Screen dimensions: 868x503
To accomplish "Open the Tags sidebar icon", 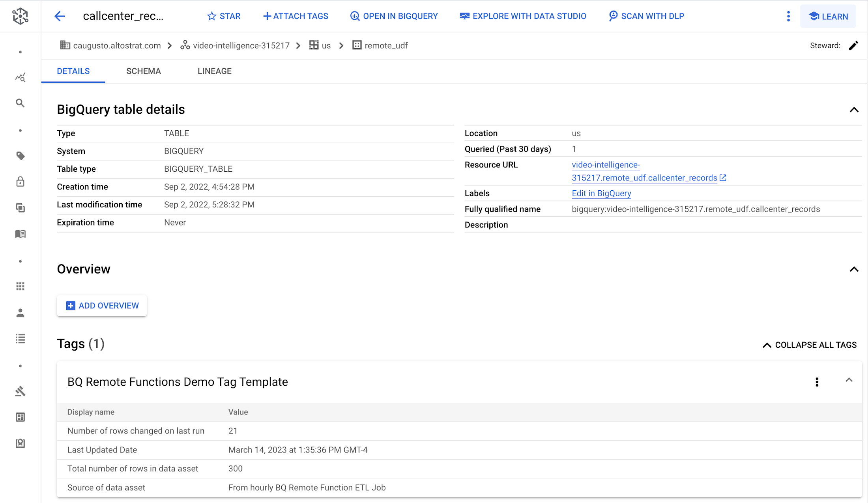I will point(21,156).
